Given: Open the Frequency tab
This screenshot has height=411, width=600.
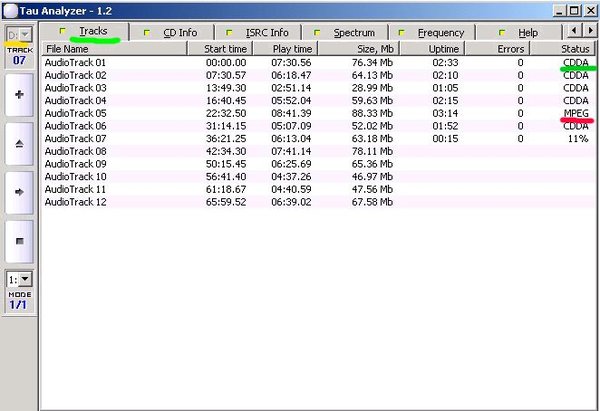Looking at the screenshot, I should click(x=432, y=33).
